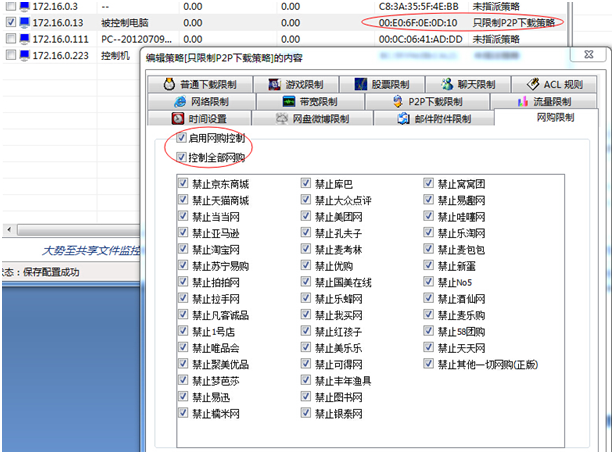Image resolution: width=614 pixels, height=454 pixels.
Task: Select the 只限制P2P下载策略 policy cell
Action: coord(513,23)
